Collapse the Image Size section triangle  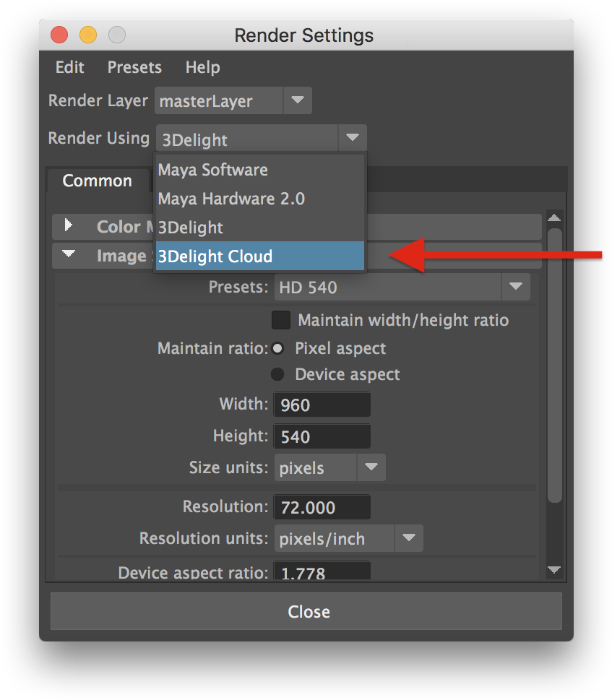pyautogui.click(x=69, y=254)
